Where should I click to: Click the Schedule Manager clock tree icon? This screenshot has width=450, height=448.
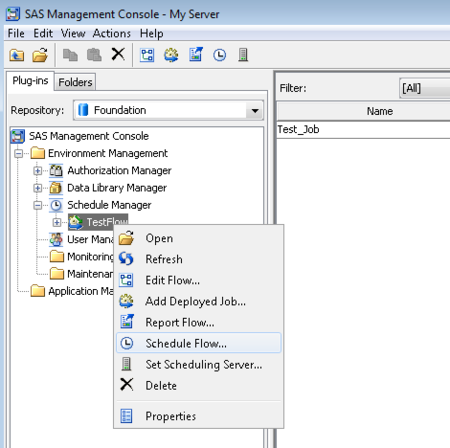click(56, 205)
